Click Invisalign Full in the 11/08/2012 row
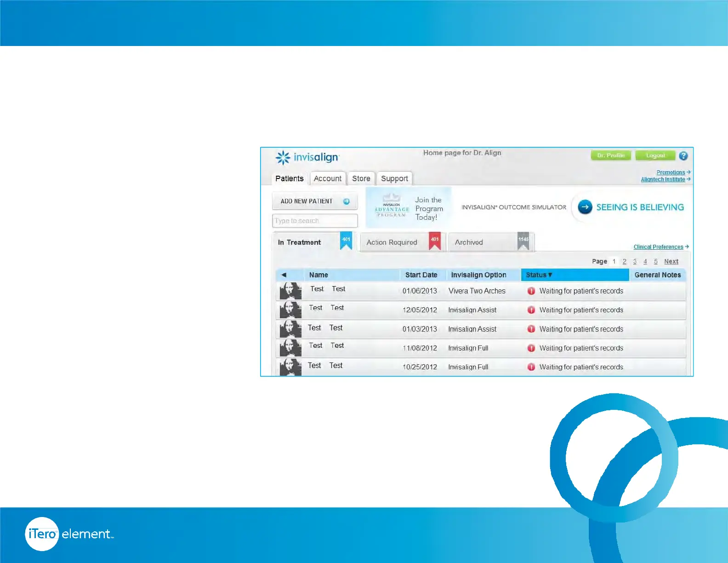The image size is (728, 563). point(468,348)
